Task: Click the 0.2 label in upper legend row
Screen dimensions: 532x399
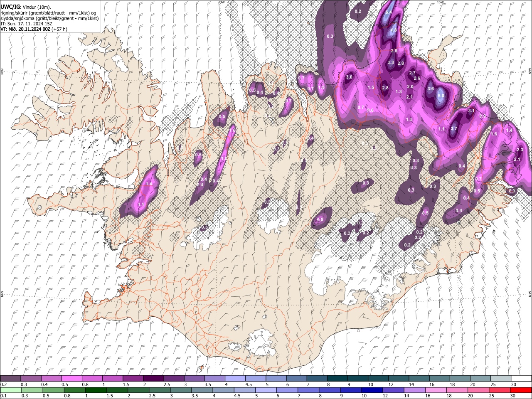Action: (3, 384)
